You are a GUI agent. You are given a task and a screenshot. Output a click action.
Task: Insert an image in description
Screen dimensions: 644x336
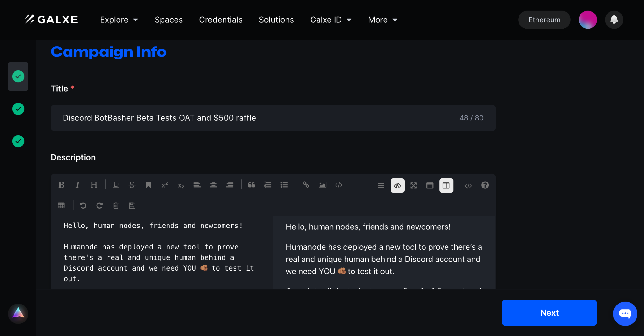[322, 185]
